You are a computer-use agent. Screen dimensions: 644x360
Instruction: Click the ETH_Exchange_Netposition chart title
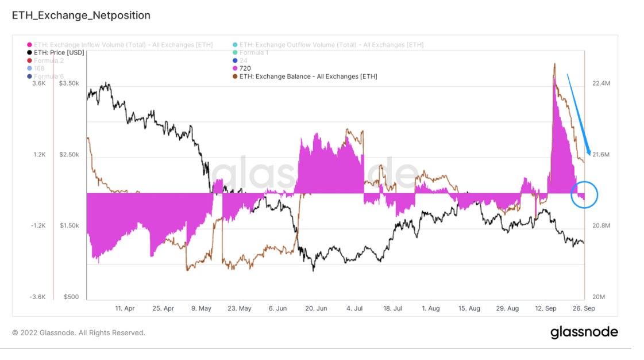tap(81, 16)
